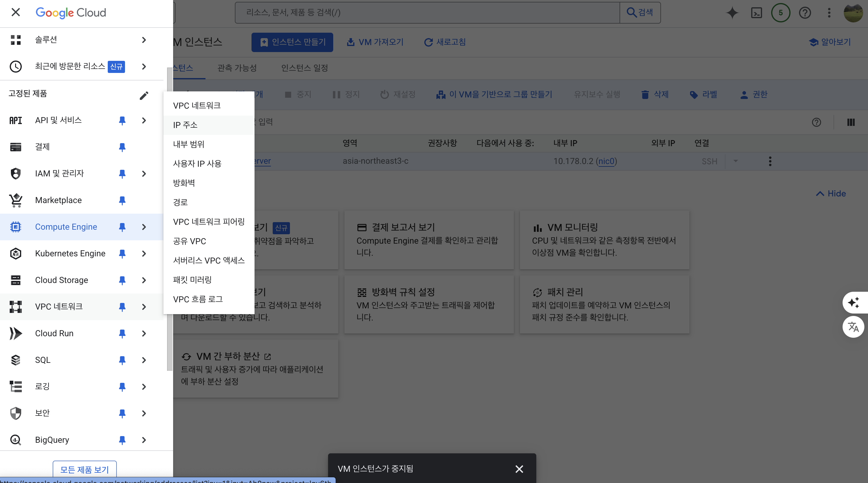This screenshot has height=483, width=868.
Task: Unpin Marketplace from pinned products
Action: point(122,200)
